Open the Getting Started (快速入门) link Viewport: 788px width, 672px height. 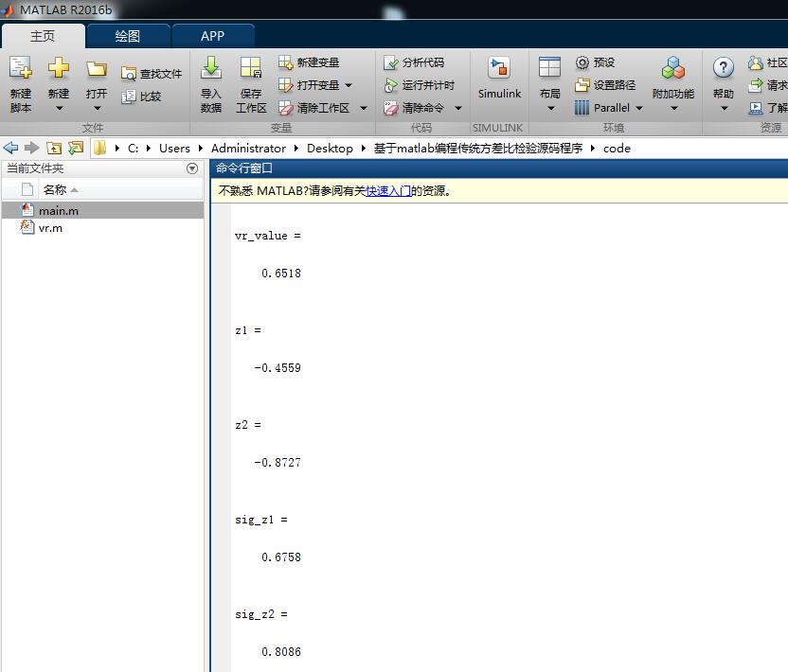(388, 191)
